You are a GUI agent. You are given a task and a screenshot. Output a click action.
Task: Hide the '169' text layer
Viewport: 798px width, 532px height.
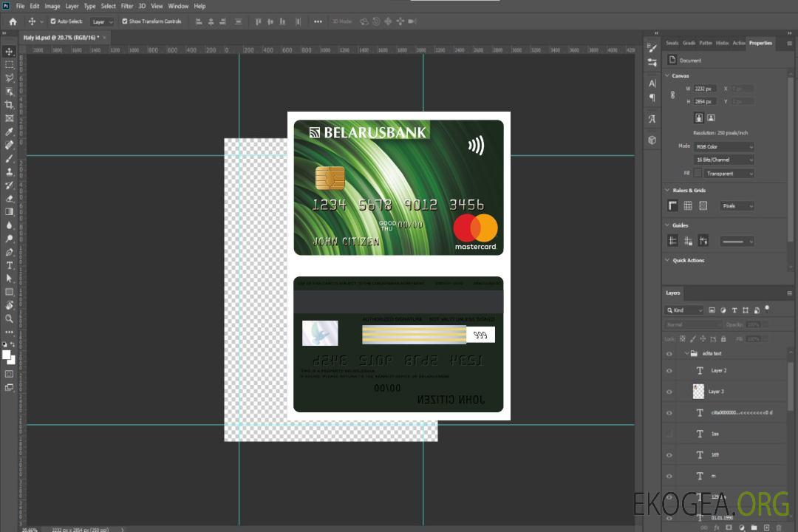click(669, 455)
